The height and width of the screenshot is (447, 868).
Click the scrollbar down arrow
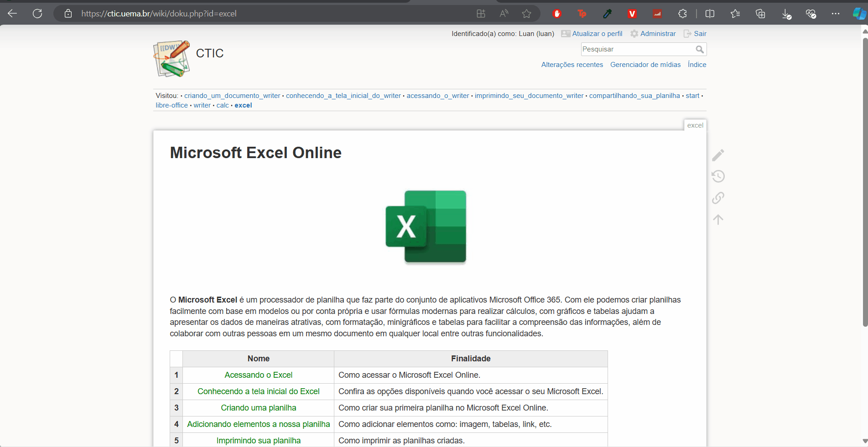tap(865, 441)
